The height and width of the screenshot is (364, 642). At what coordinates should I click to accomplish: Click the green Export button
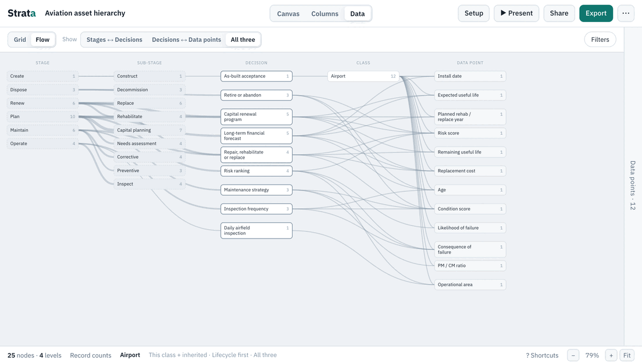595,13
